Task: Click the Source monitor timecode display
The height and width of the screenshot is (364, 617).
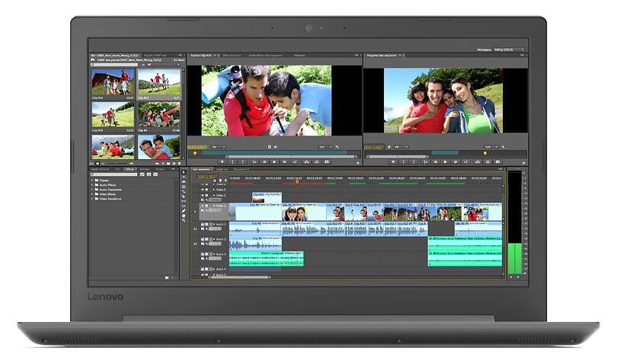Action: [x=197, y=146]
